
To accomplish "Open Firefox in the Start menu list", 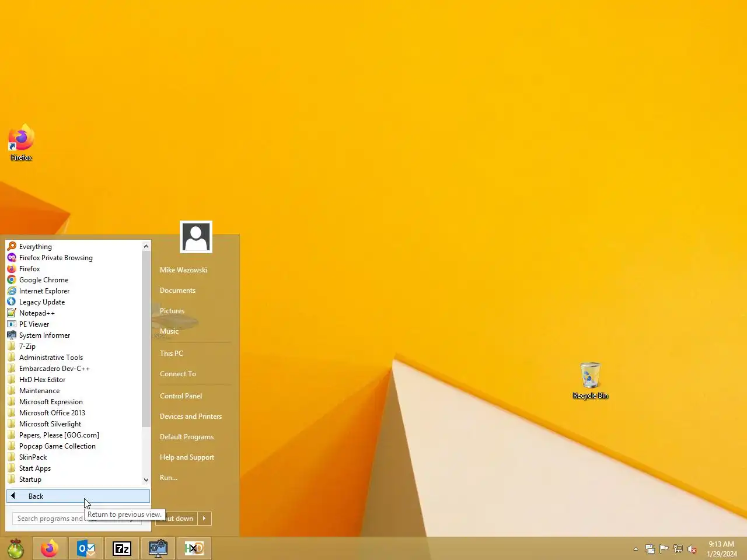I will pos(74,269).
